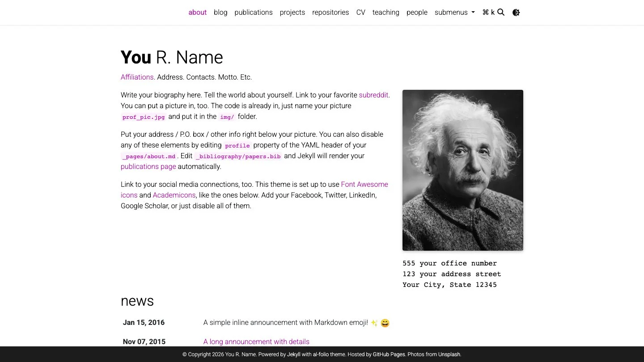This screenshot has height=362, width=644.
Task: Toggle the light/dark theme icon
Action: [516, 13]
